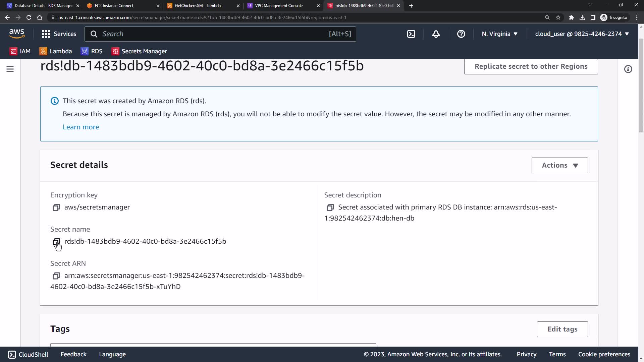The image size is (644, 362).
Task: Follow the Learn more link
Action: (81, 127)
